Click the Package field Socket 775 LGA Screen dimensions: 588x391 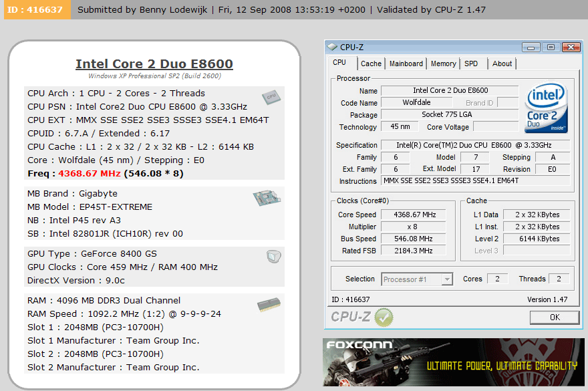pyautogui.click(x=450, y=114)
